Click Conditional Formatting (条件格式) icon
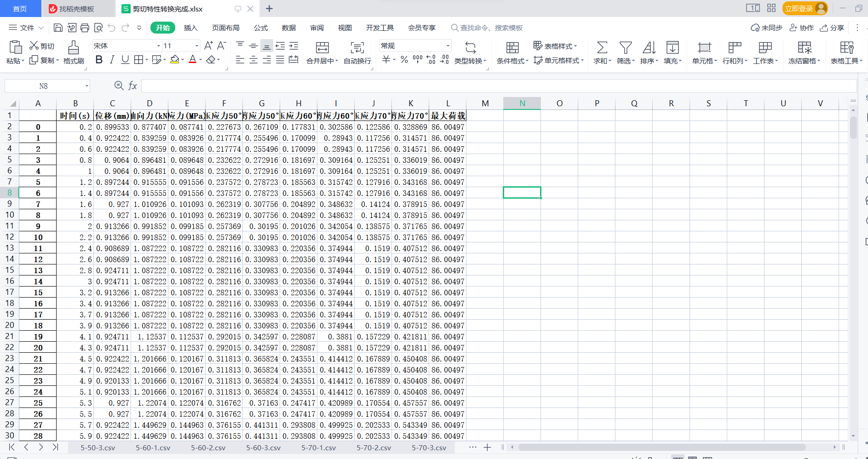This screenshot has height=459, width=868. [x=512, y=47]
